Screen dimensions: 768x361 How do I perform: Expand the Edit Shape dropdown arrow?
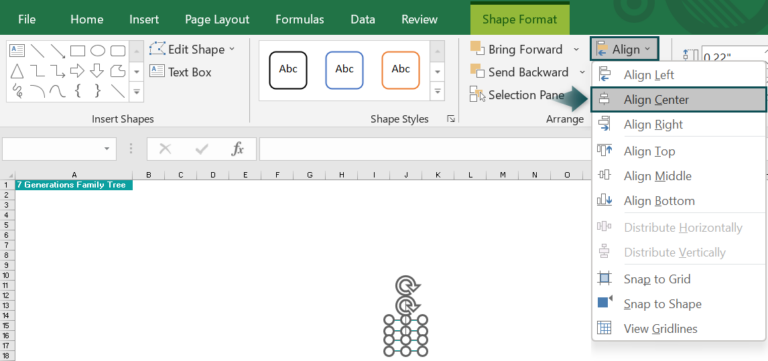coord(232,49)
